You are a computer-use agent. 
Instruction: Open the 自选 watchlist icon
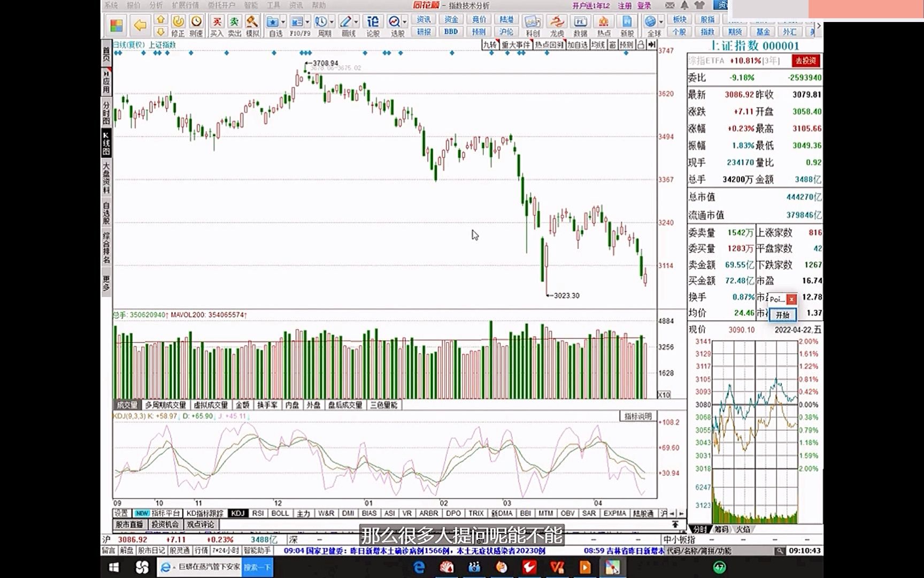[273, 21]
